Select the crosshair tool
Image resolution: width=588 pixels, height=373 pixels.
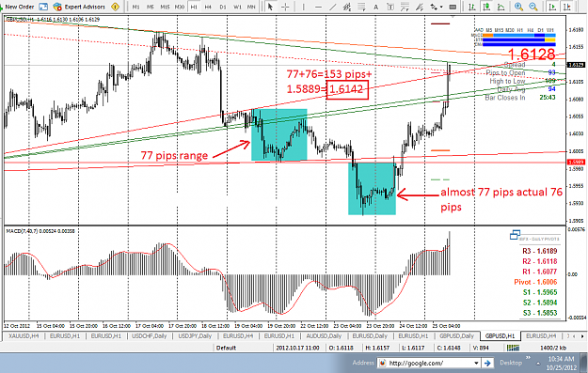[285, 7]
